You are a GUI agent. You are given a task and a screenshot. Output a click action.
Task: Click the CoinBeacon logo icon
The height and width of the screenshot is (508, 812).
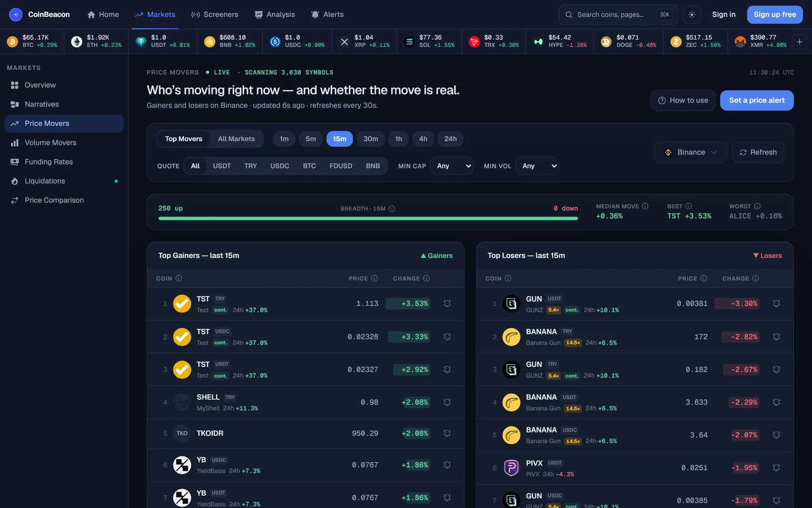16,15
